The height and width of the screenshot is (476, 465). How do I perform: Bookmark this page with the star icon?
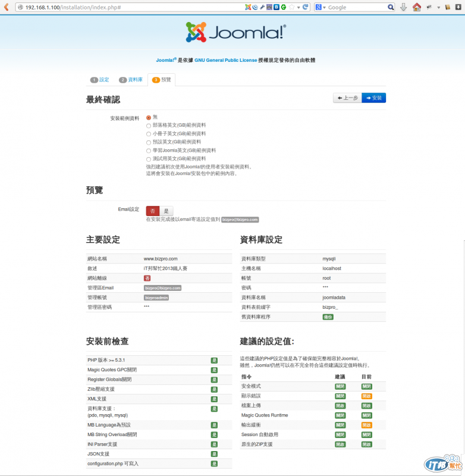point(291,7)
